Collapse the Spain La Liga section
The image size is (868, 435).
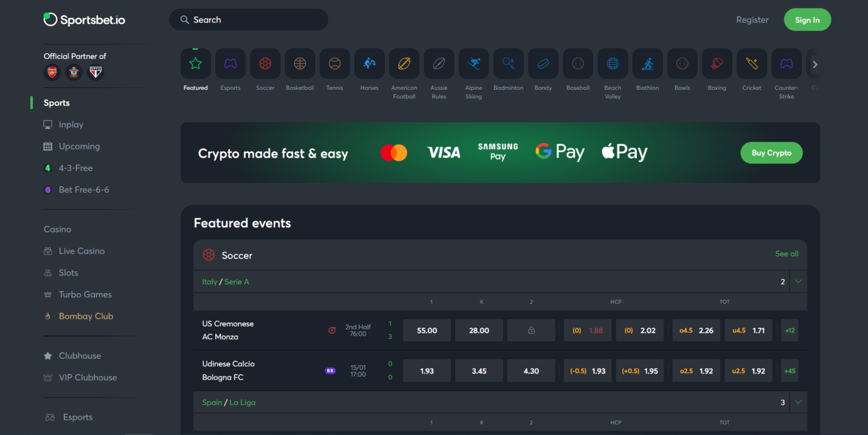(798, 402)
